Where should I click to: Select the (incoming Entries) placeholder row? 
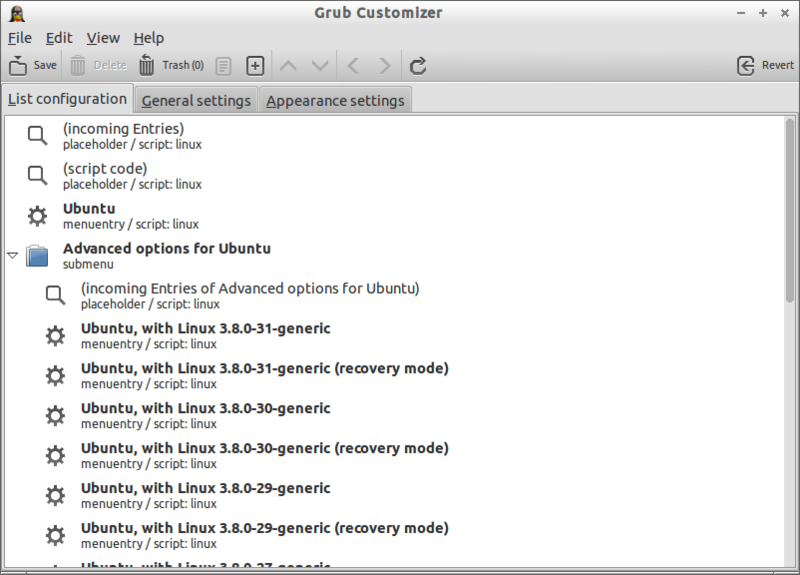(394, 136)
